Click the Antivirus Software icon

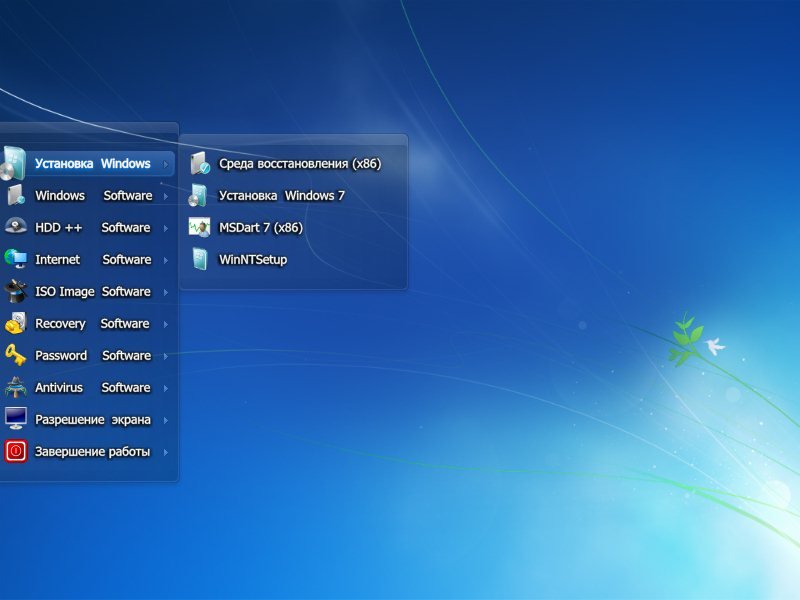pos(16,387)
